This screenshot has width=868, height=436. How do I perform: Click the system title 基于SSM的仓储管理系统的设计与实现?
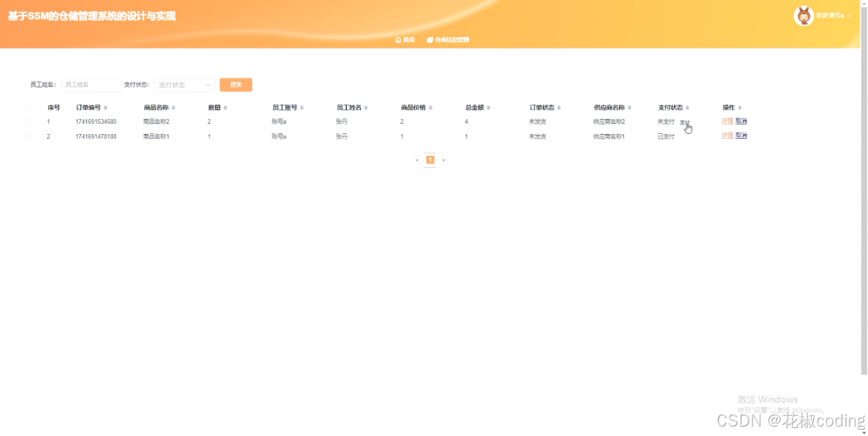point(92,16)
